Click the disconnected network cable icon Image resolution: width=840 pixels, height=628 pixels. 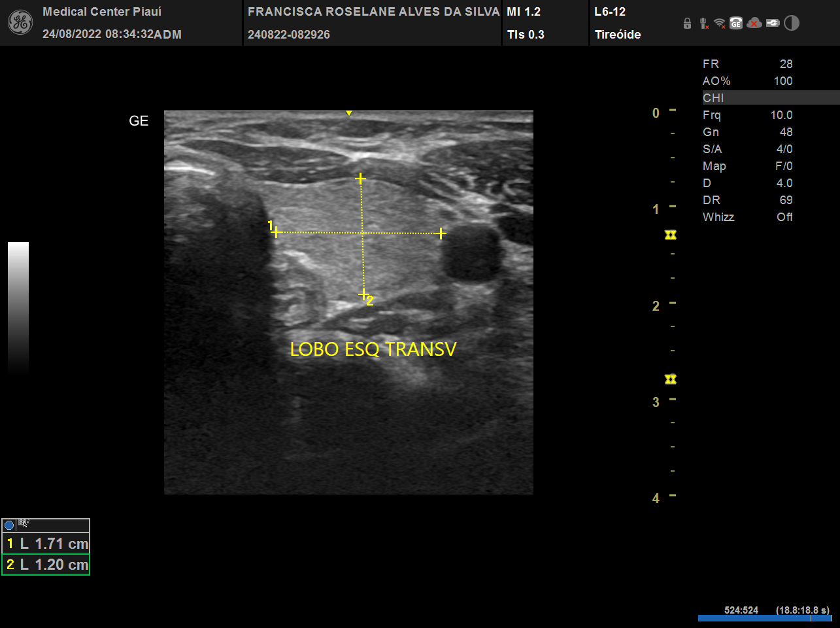click(703, 24)
